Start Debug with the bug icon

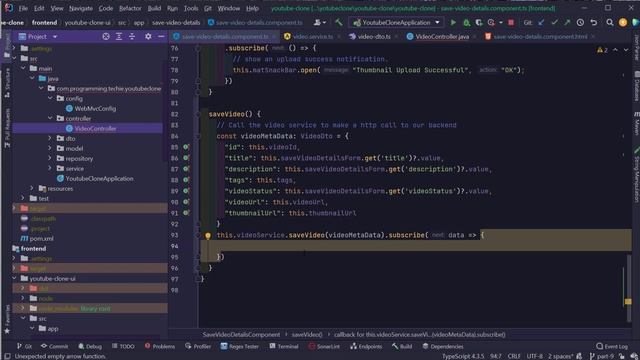pos(467,23)
